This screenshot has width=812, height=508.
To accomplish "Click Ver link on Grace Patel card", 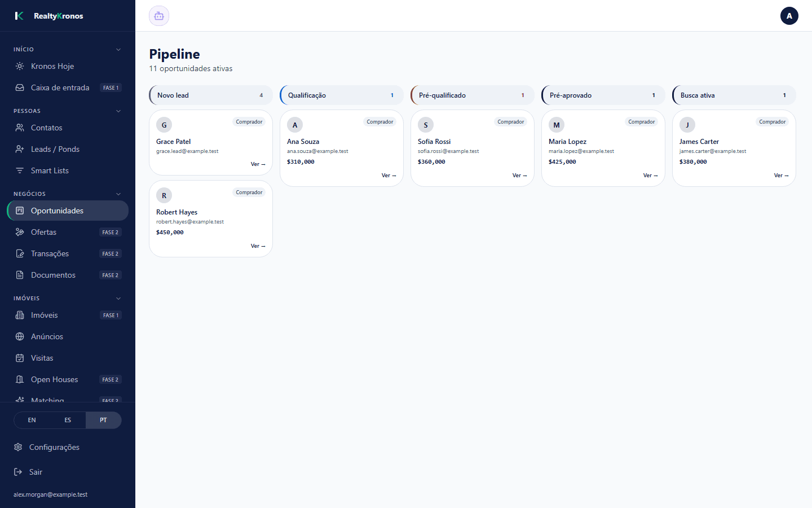I will (x=258, y=164).
